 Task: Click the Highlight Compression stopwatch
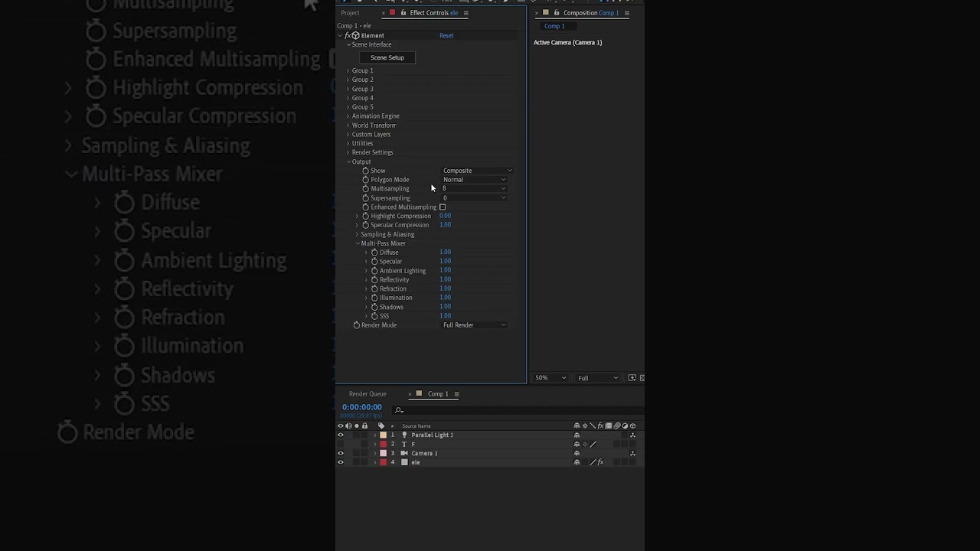(x=365, y=217)
